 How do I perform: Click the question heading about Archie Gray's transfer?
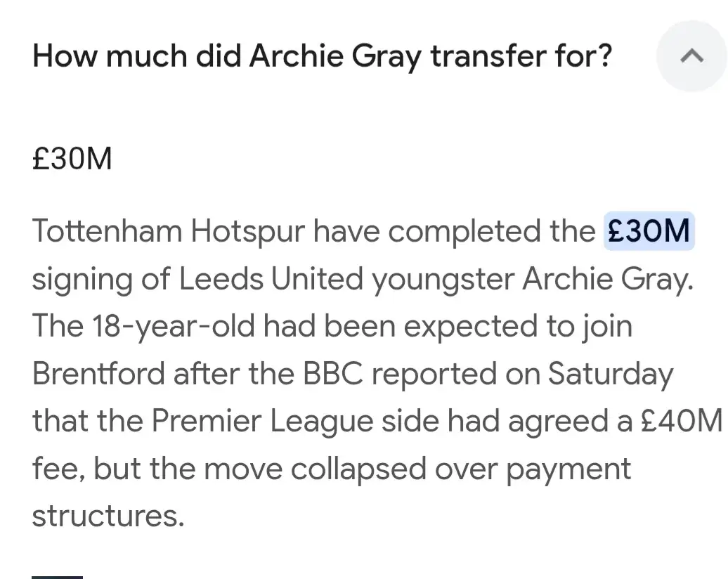click(323, 56)
